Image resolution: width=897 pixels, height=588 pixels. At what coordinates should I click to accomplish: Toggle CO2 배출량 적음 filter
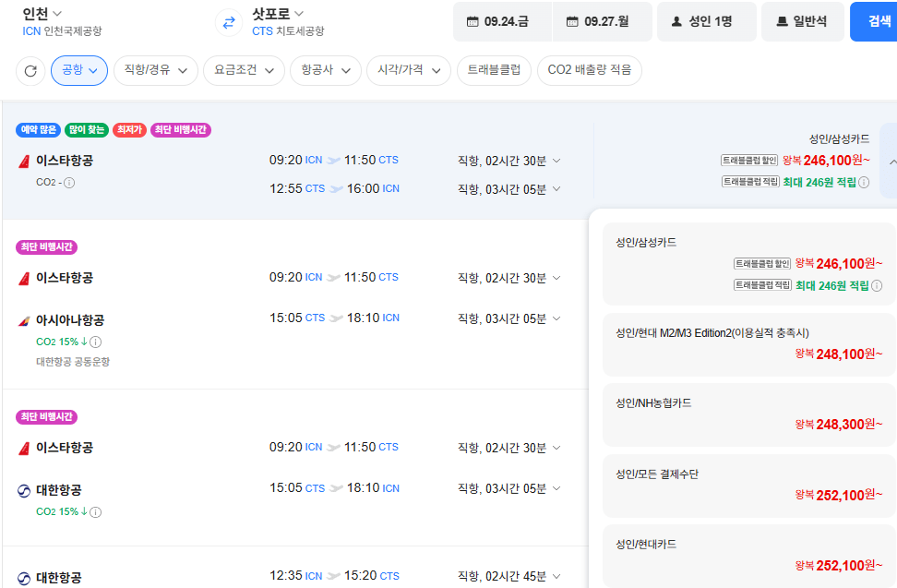pyautogui.click(x=589, y=70)
